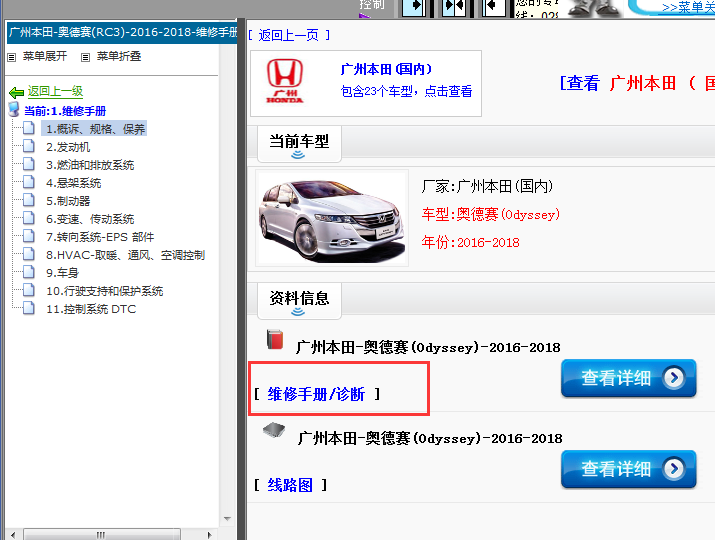Click 查看详细 button for 线路图
715x540 pixels.
629,469
